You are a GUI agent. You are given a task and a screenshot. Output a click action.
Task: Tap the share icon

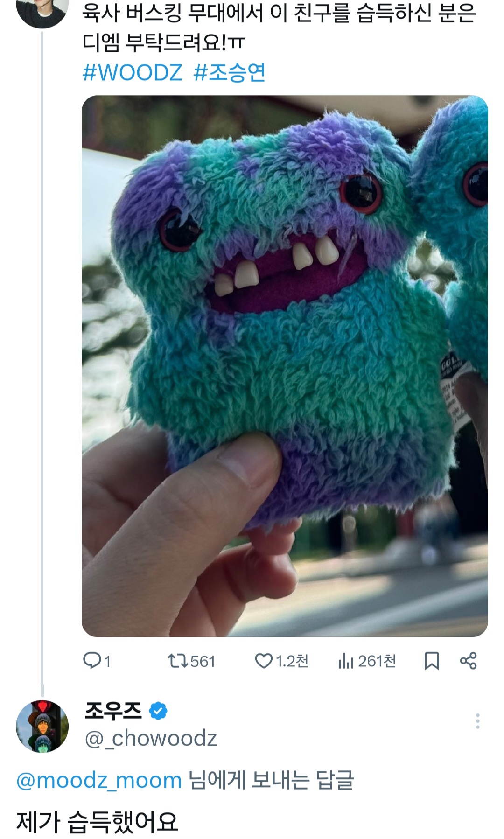[x=468, y=661]
